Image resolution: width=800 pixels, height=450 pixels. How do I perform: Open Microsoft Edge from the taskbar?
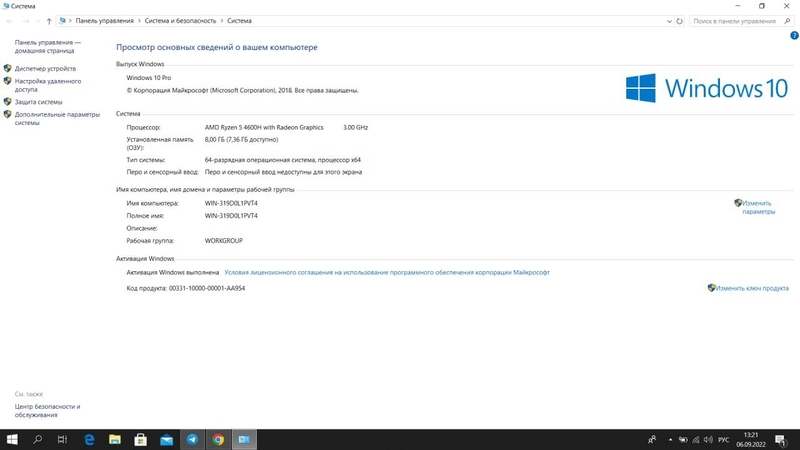pyautogui.click(x=88, y=439)
